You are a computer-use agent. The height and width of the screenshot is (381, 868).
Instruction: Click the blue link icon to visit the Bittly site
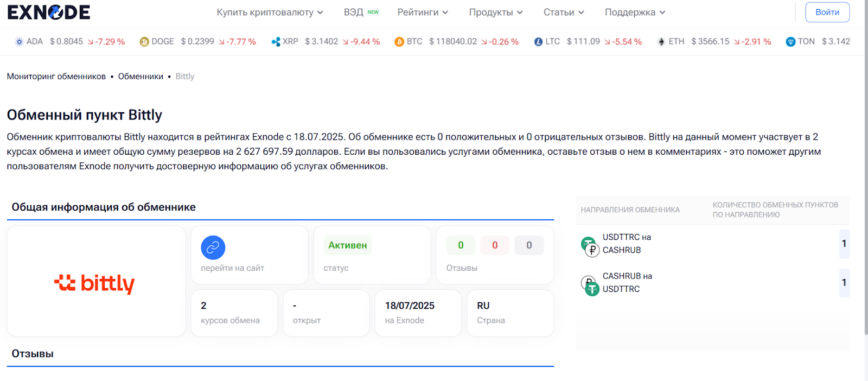(213, 247)
